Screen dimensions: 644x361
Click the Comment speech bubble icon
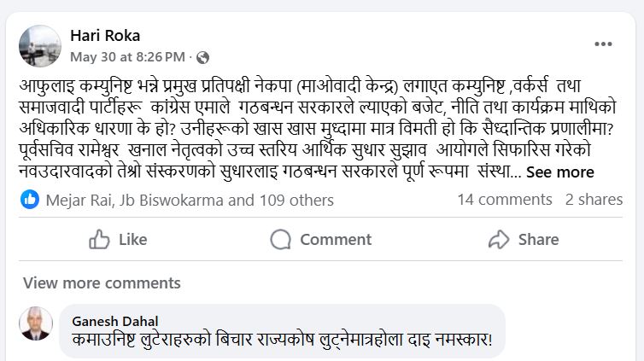281,240
